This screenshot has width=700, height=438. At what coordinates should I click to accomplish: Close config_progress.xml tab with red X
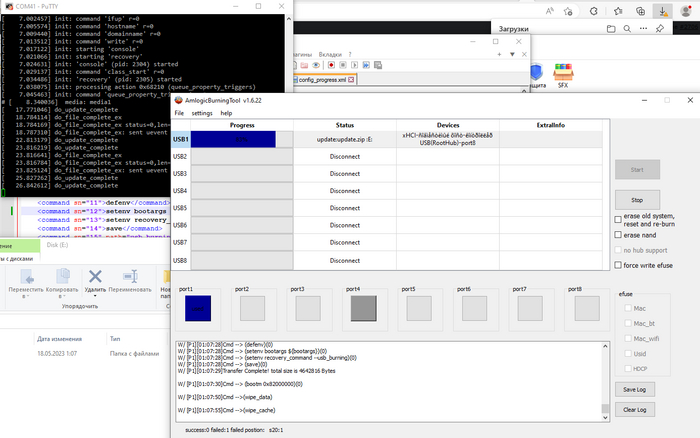[351, 79]
